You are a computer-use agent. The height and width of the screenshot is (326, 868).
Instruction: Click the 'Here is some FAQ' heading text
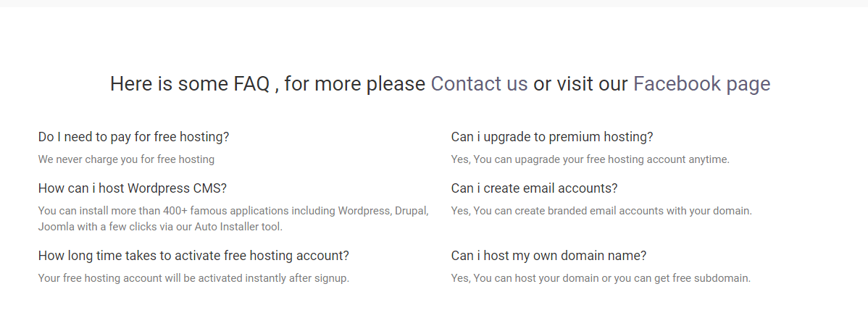[190, 84]
